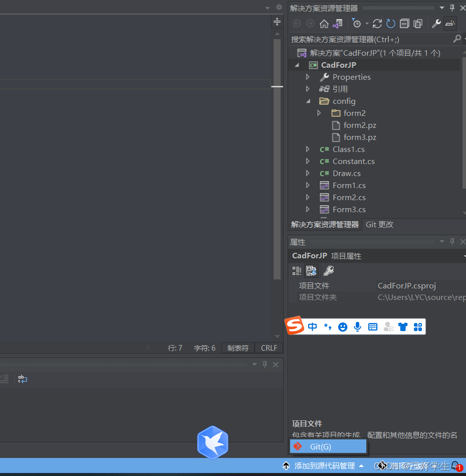Click the Collapse All icon in Solution Explorer
466x476 pixels.
[x=404, y=24]
